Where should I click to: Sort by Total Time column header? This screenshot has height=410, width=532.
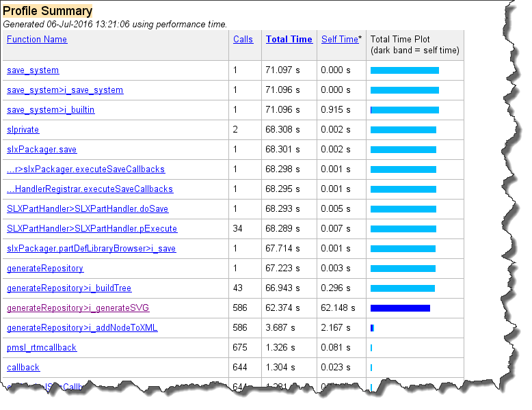click(289, 40)
